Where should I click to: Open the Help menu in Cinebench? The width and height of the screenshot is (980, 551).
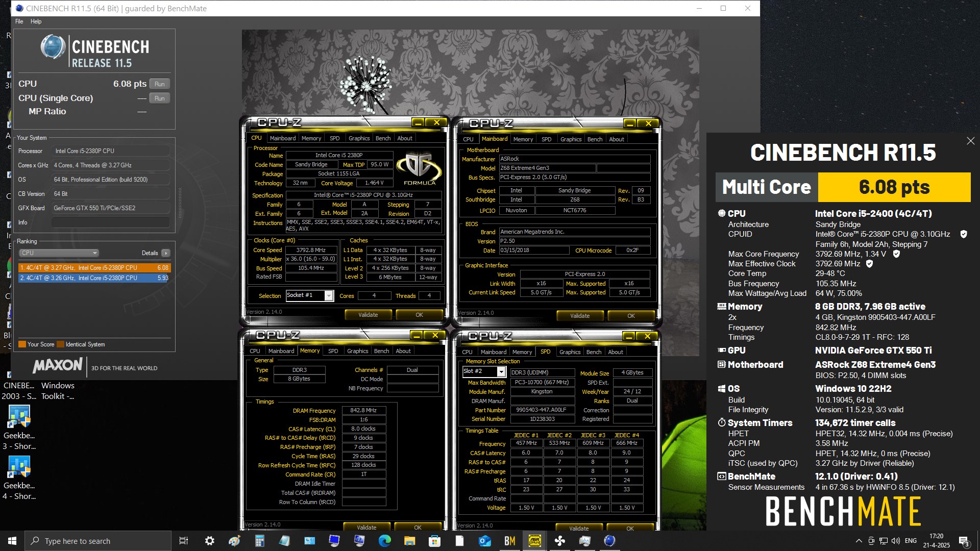[x=36, y=21]
